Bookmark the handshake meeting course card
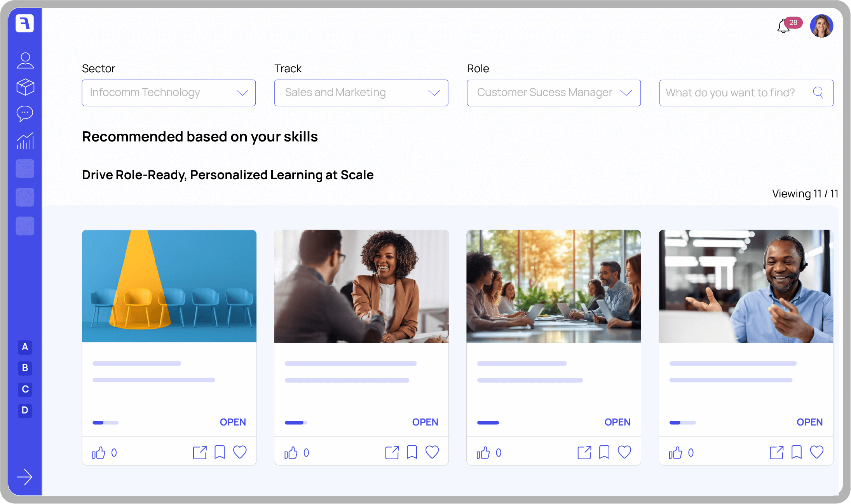The width and height of the screenshot is (851, 504). 412,452
